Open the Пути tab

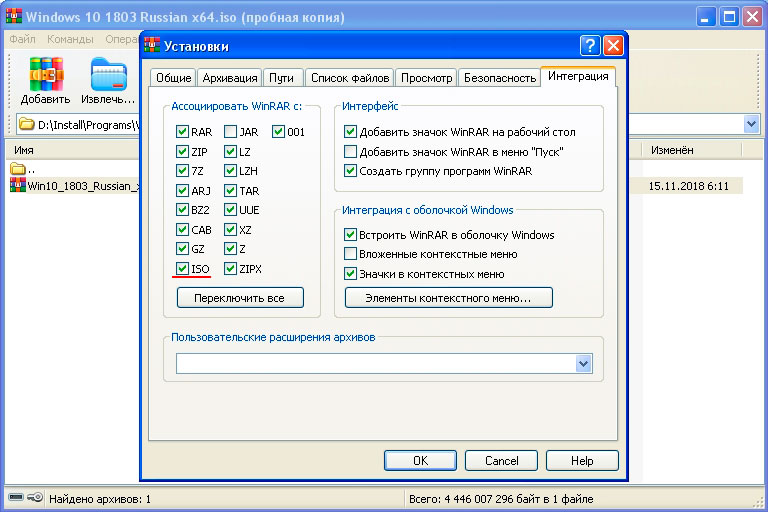(282, 78)
